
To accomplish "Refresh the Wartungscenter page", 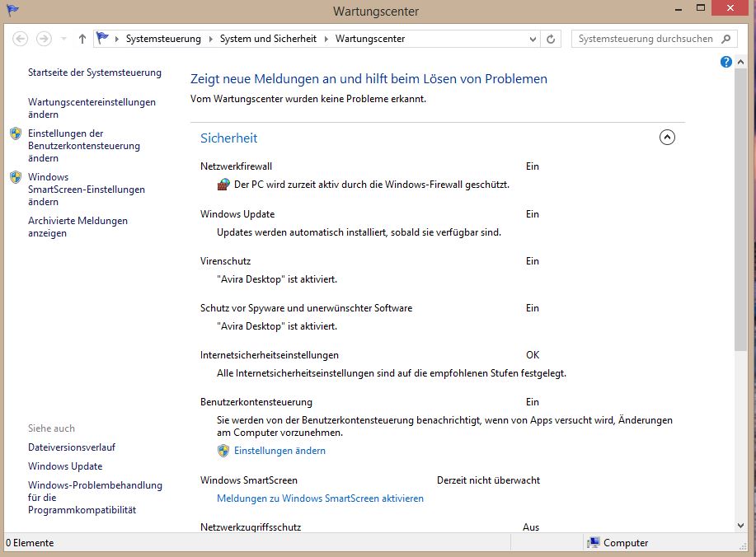I will coord(551,39).
